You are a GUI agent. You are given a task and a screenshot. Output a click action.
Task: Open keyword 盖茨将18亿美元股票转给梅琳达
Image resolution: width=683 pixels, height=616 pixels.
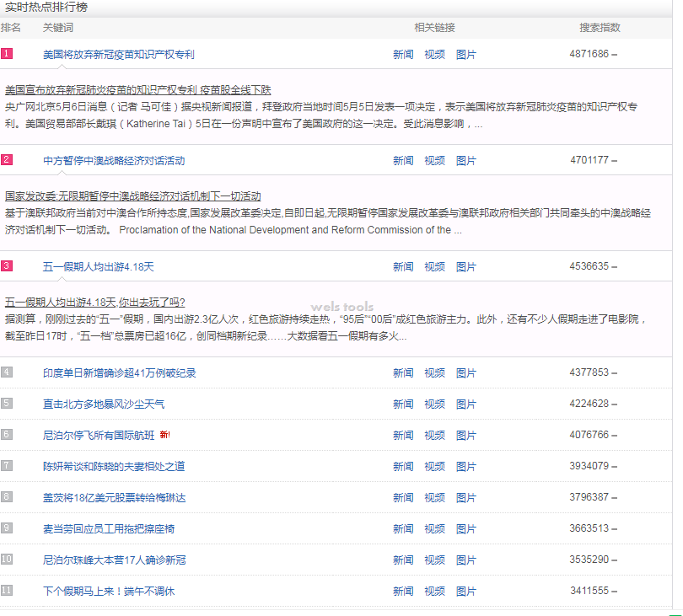click(114, 497)
